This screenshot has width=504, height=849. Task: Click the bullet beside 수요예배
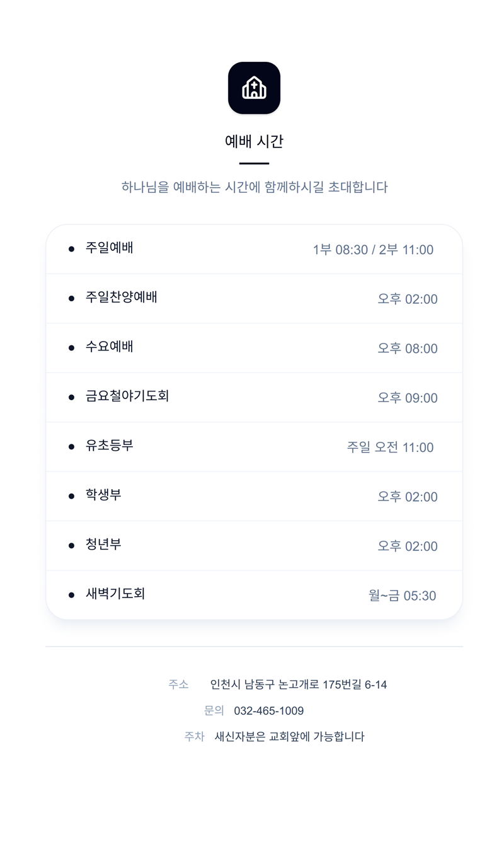pos(71,347)
